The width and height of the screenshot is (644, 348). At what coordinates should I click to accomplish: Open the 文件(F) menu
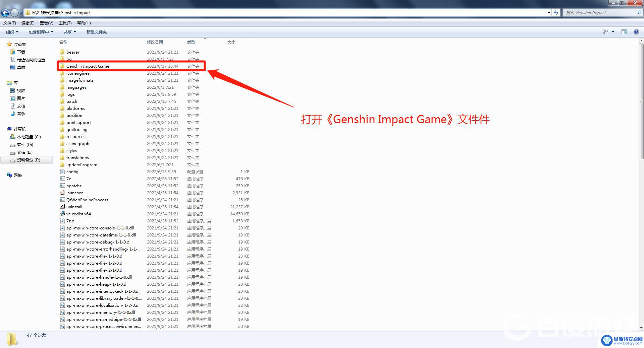pos(10,23)
